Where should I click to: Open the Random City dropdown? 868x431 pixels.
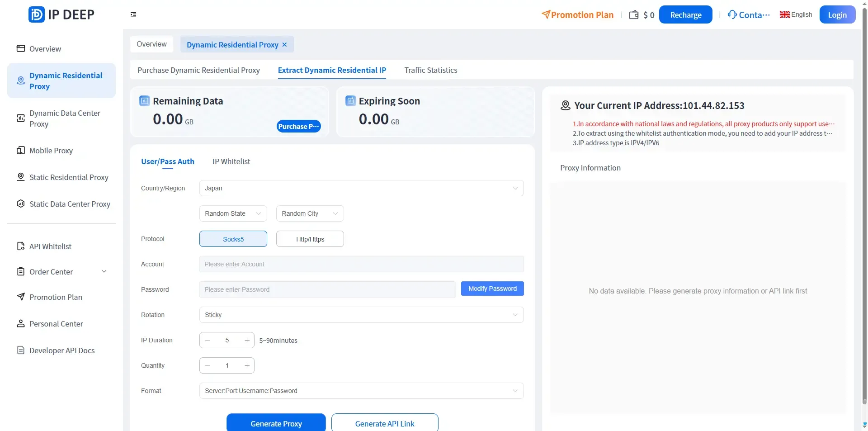(x=310, y=213)
